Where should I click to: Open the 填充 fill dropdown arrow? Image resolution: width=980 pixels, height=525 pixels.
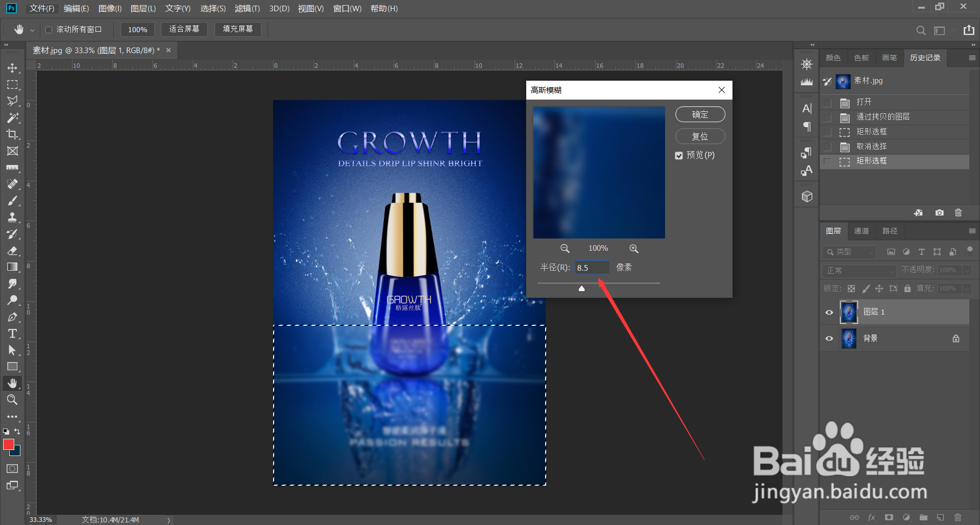click(x=967, y=289)
